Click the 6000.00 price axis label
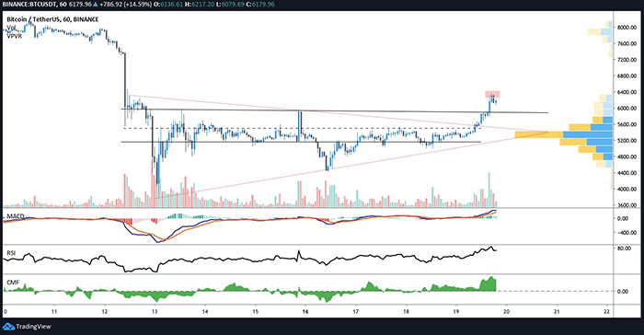Viewport: 644px width, 335px height. click(627, 109)
